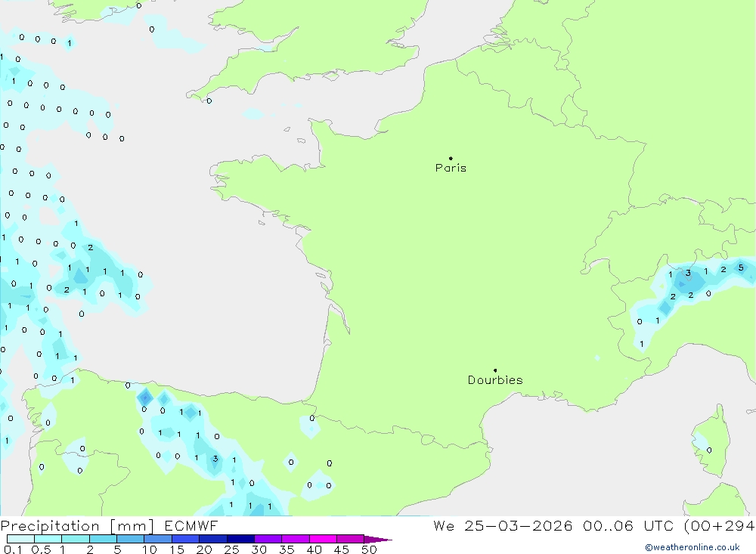
Task: Click the dark blue rain cell on the north Spain coast
Action: point(145,398)
